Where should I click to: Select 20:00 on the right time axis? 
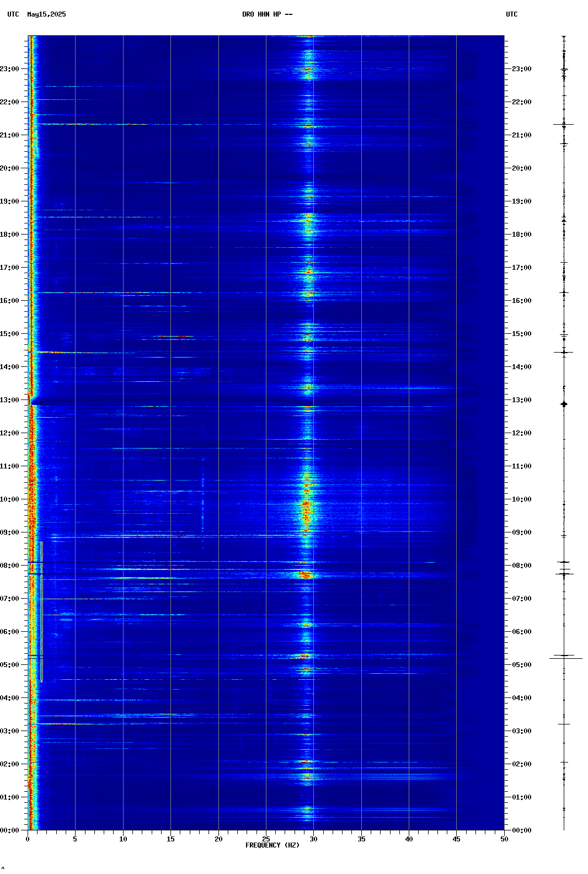522,168
